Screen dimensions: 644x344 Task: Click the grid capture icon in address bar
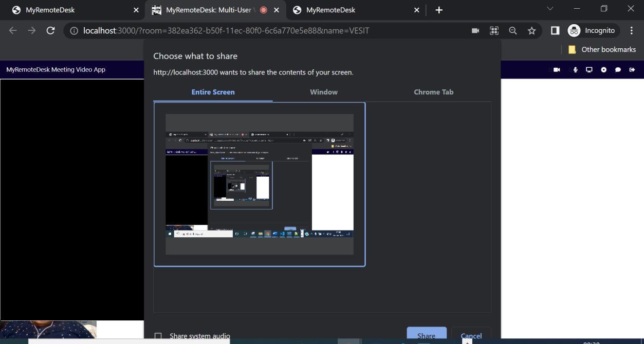point(494,31)
